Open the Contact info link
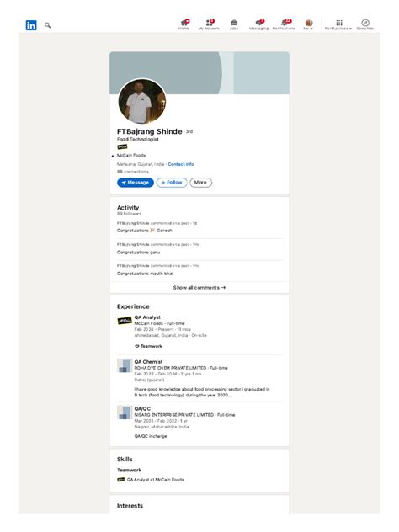This screenshot has width=399, height=532. [x=181, y=164]
